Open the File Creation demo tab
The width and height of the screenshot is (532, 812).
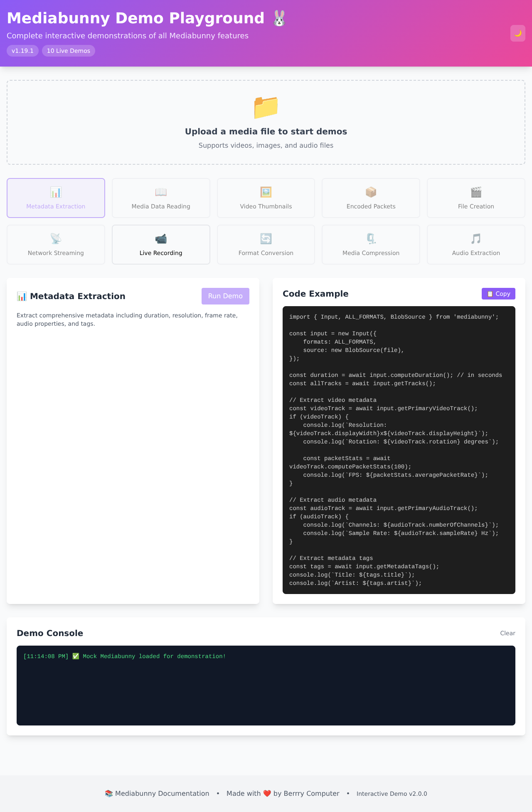tap(476, 198)
